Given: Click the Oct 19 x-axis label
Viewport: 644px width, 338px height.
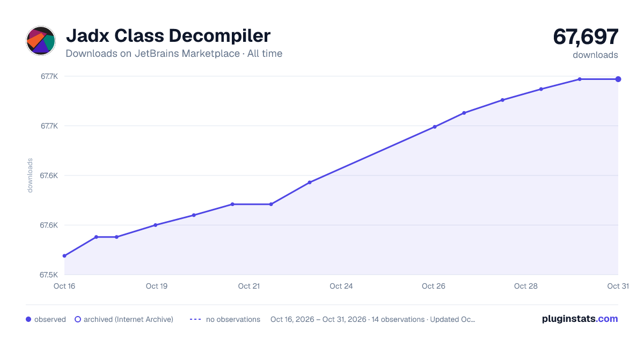Looking at the screenshot, I should (x=157, y=286).
